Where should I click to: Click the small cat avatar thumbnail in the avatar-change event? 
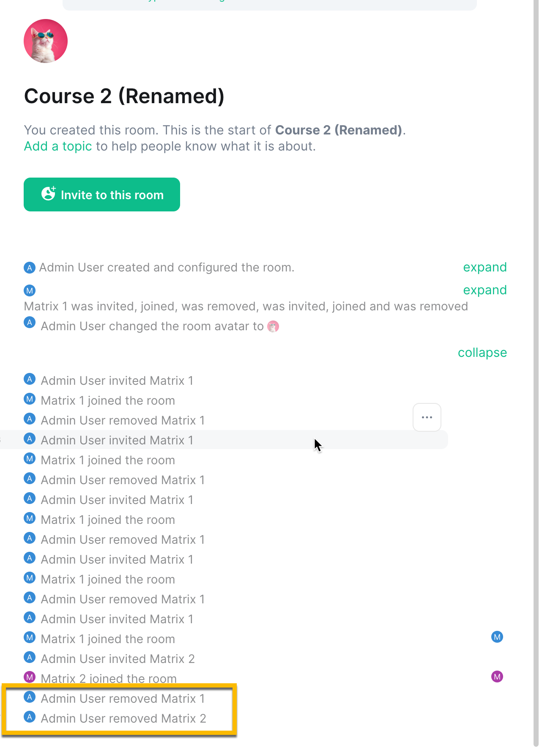pos(274,326)
